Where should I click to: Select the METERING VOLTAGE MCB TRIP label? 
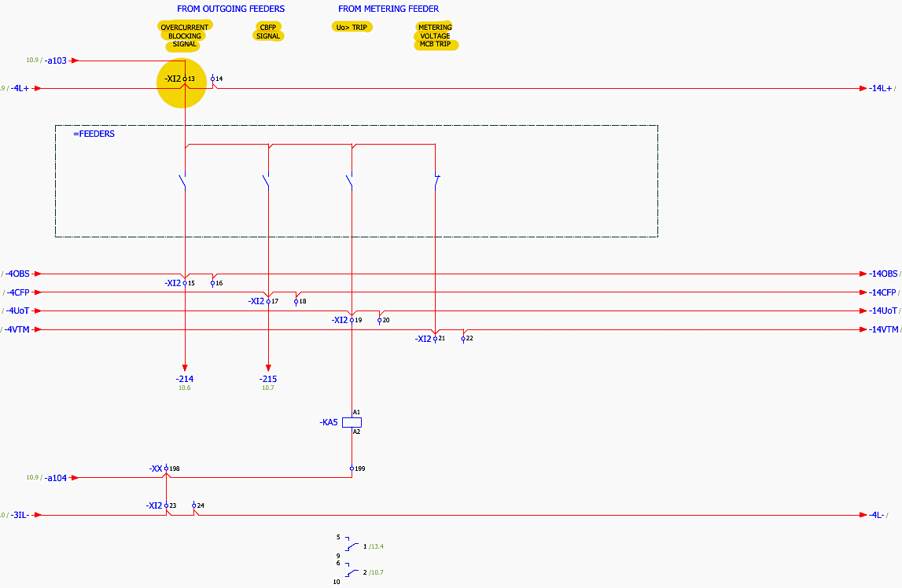pos(436,35)
